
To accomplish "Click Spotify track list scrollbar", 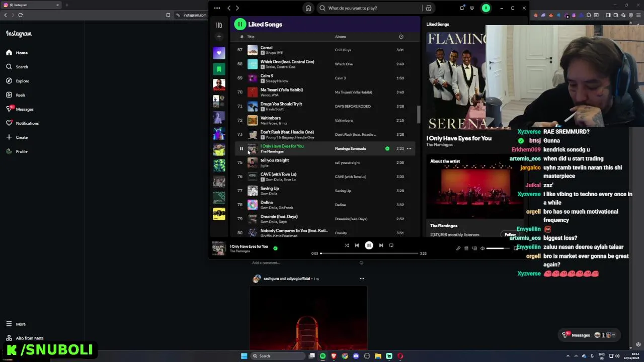I will pos(418,115).
